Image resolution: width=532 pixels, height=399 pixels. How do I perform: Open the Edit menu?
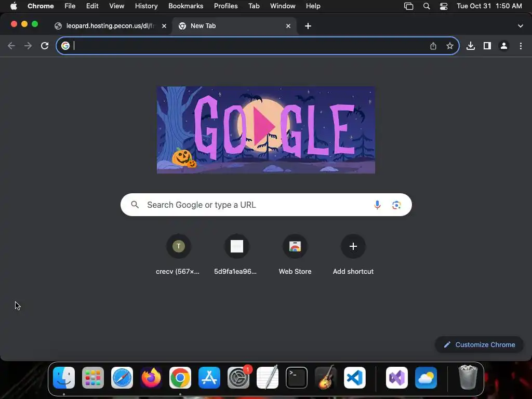tap(92, 6)
